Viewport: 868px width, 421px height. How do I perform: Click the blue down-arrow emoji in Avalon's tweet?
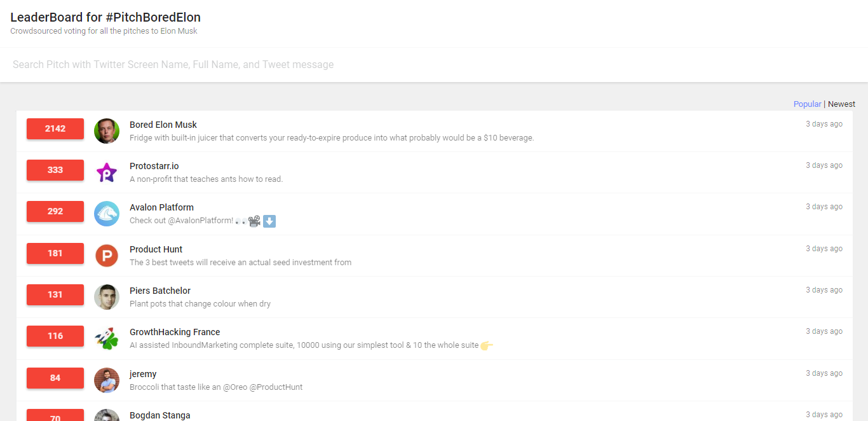point(269,221)
